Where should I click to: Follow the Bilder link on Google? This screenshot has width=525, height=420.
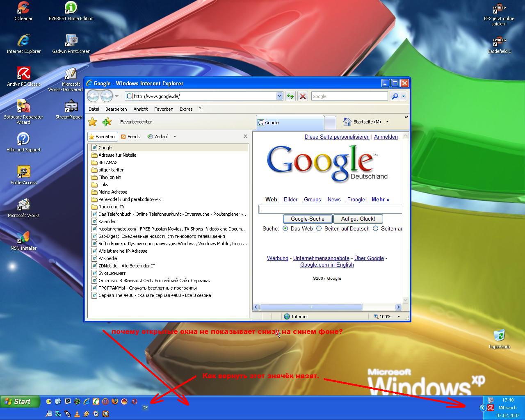(290, 199)
